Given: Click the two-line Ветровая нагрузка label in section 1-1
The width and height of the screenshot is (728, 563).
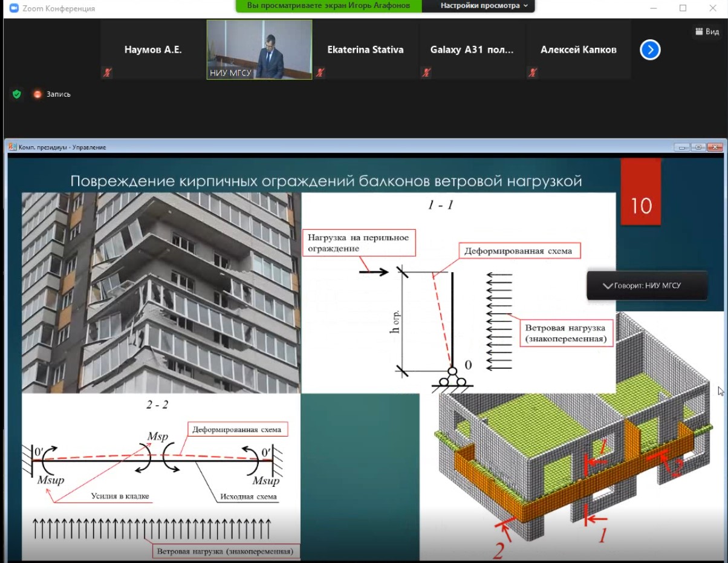Looking at the screenshot, I should tap(565, 334).
